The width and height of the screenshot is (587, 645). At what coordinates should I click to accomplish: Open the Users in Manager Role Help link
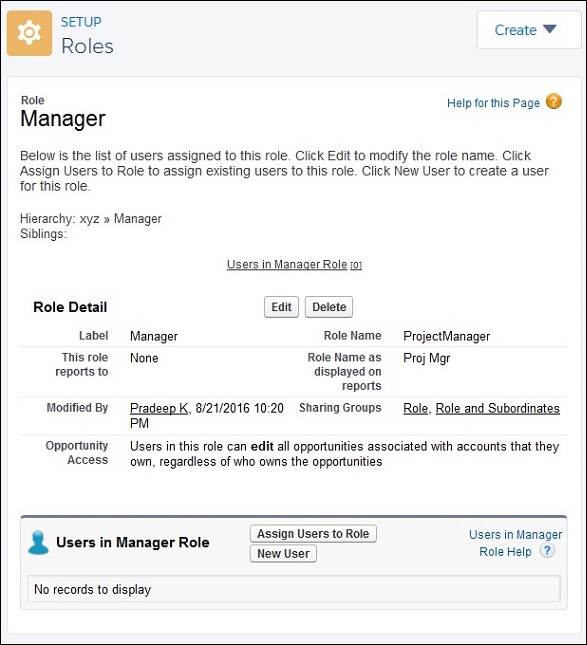coord(515,543)
